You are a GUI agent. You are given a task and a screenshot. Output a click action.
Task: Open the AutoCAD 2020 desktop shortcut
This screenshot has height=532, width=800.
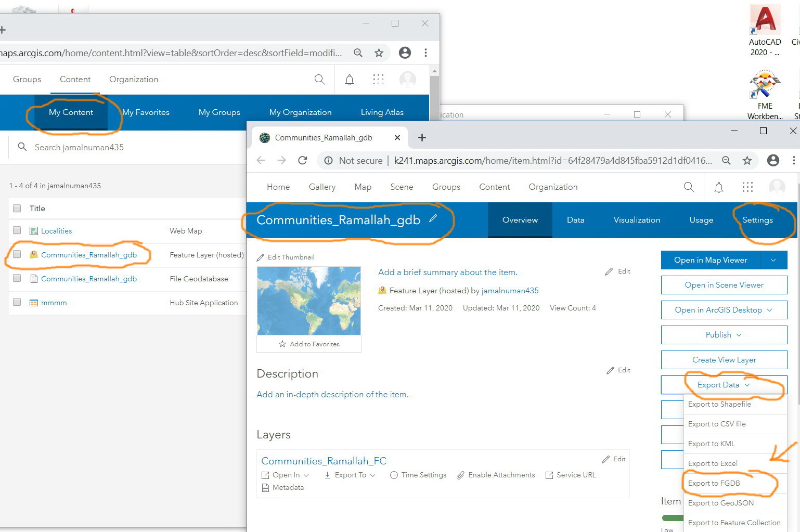[765, 30]
